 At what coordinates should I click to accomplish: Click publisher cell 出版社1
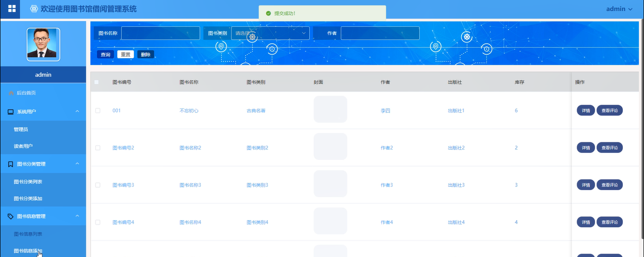pos(456,111)
